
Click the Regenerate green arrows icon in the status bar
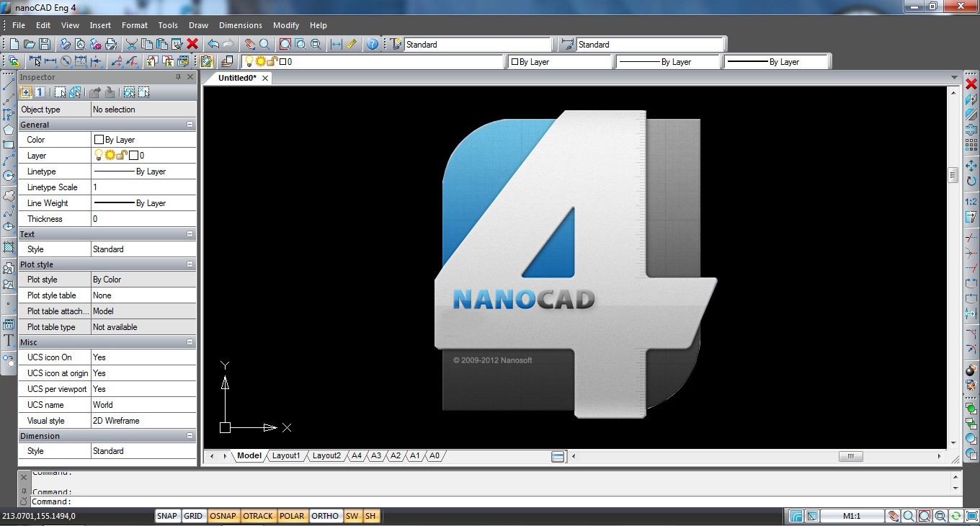[x=956, y=516]
